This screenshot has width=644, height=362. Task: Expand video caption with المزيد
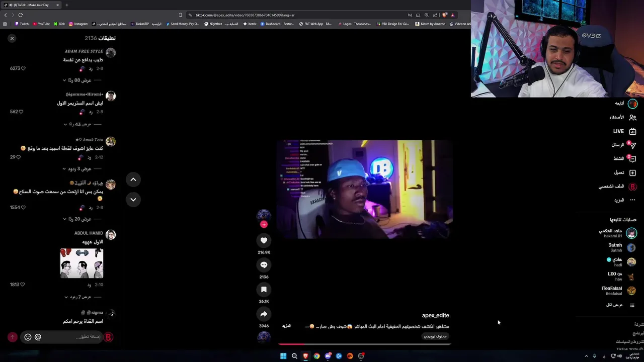(x=286, y=326)
